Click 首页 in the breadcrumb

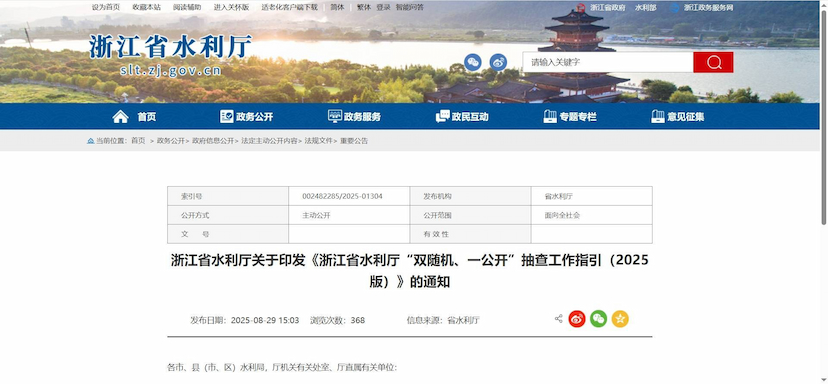138,141
